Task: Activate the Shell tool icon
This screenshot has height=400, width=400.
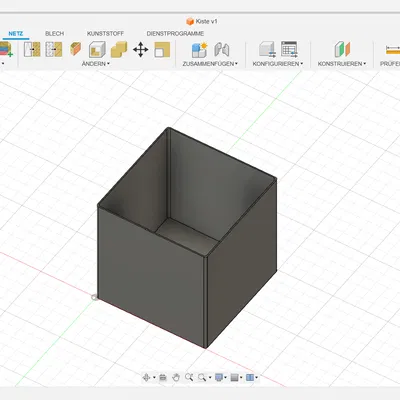Action: (x=97, y=49)
